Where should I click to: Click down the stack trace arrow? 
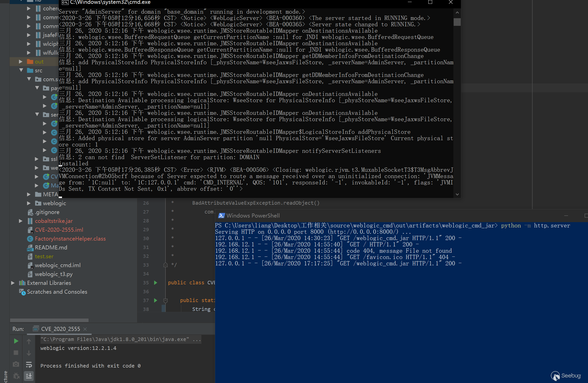pos(29,353)
